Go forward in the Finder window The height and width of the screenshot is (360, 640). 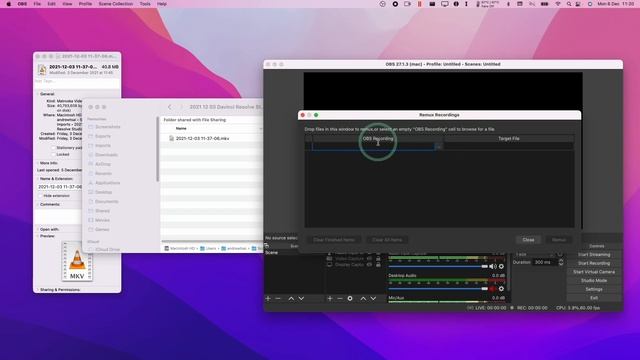point(181,107)
